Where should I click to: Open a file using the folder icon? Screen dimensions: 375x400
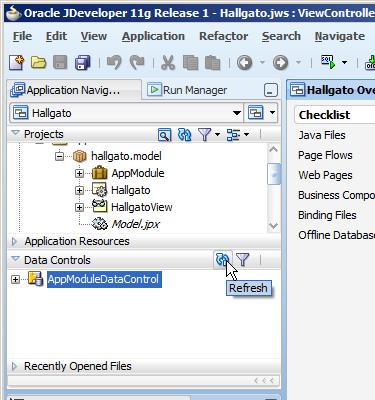[x=38, y=62]
